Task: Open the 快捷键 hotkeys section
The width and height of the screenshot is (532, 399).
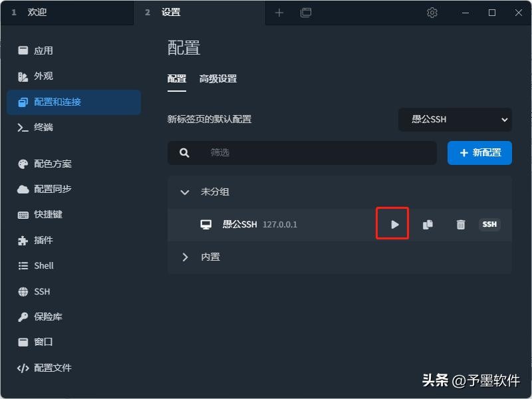Action: click(48, 215)
